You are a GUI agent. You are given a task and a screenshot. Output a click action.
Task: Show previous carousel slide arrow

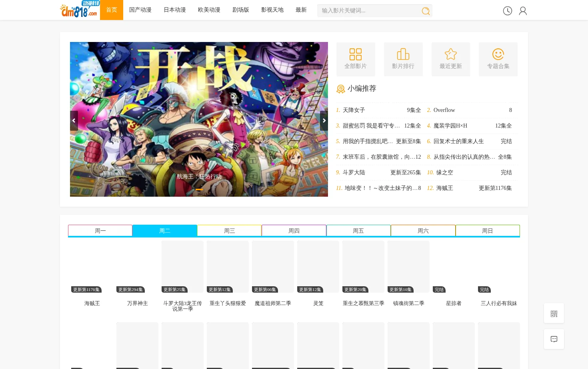click(x=74, y=120)
